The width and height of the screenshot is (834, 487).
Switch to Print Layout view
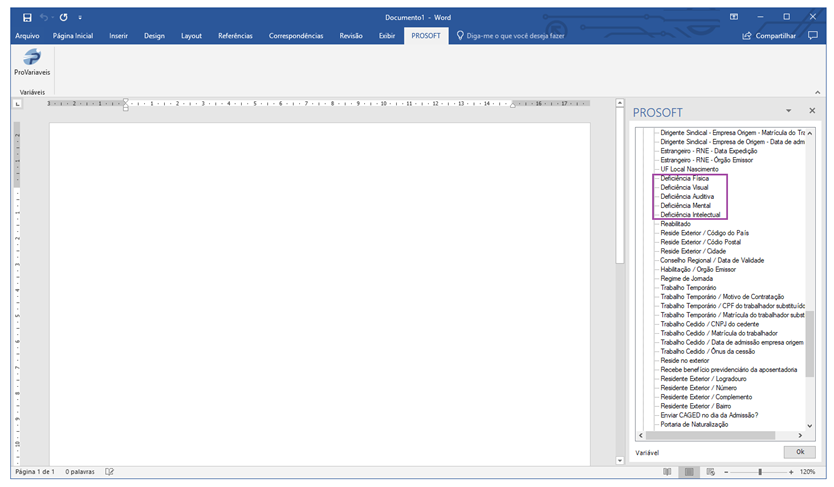pyautogui.click(x=689, y=472)
